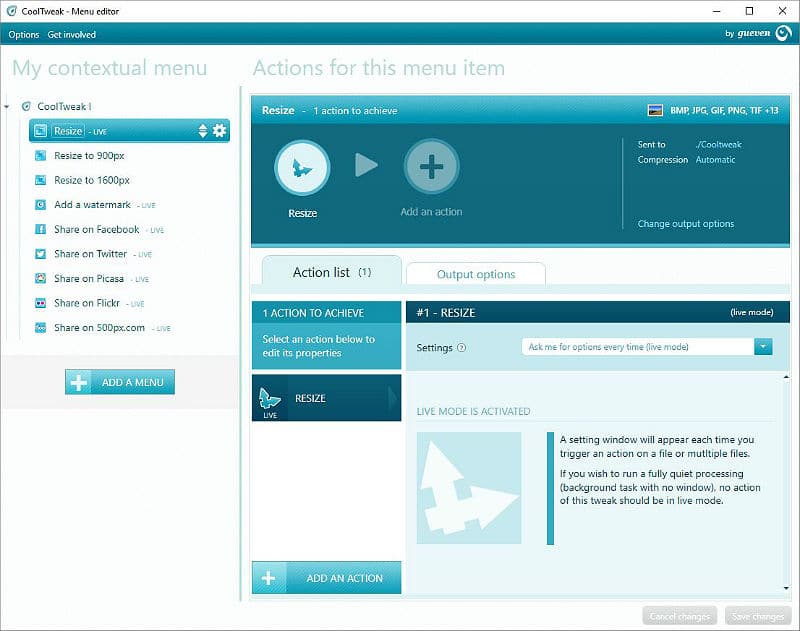The image size is (800, 631).
Task: Click the Resize name text box
Action: tap(68, 131)
